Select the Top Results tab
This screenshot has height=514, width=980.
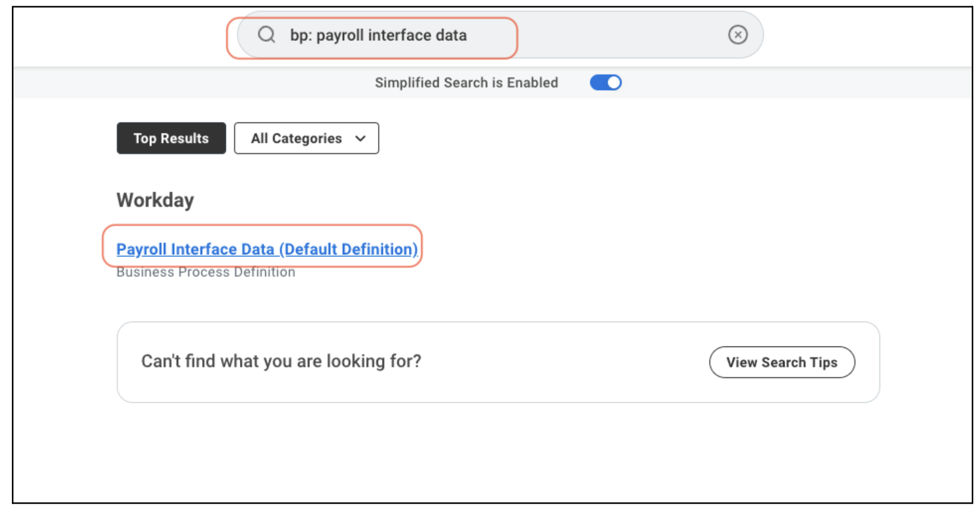[171, 138]
